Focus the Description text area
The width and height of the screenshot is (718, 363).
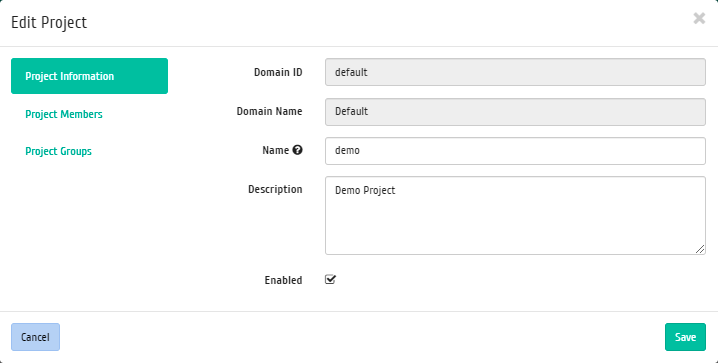click(515, 215)
